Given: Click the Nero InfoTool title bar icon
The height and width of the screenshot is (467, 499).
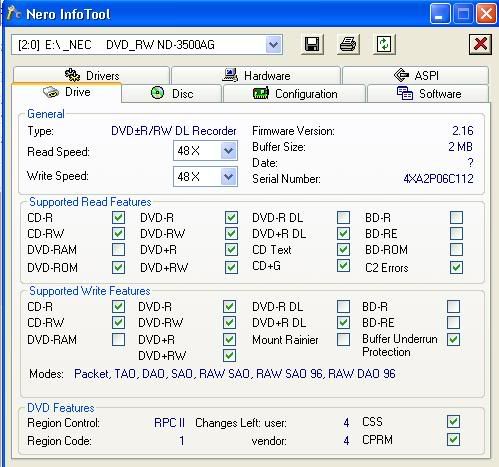Looking at the screenshot, I should pyautogui.click(x=13, y=14).
